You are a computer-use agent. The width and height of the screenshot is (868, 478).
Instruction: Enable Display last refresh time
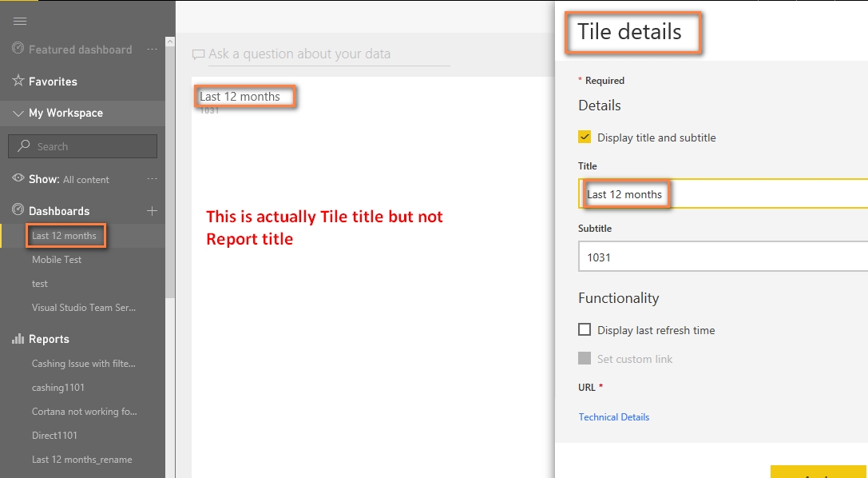tap(585, 329)
